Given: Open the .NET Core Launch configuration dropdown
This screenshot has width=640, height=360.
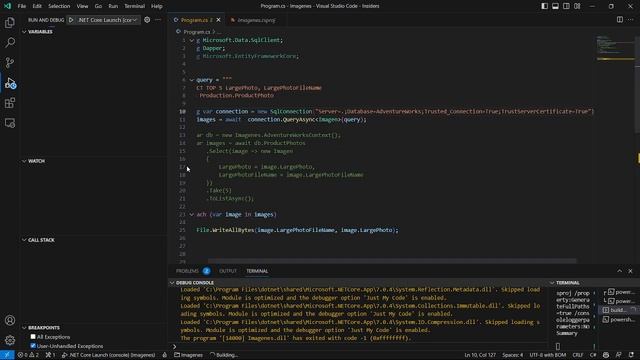Looking at the screenshot, I should pos(107,20).
